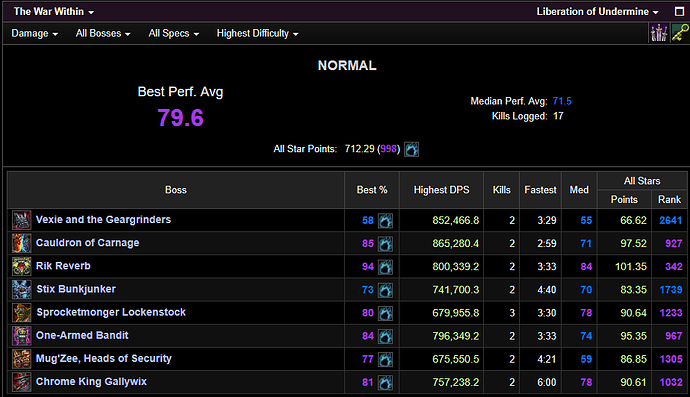The width and height of the screenshot is (690, 397).
Task: Click Best Perf. Avg value 79.6
Action: (180, 118)
